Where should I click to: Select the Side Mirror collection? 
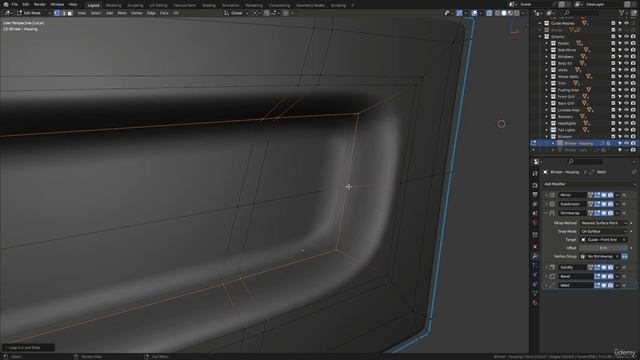[x=567, y=50]
